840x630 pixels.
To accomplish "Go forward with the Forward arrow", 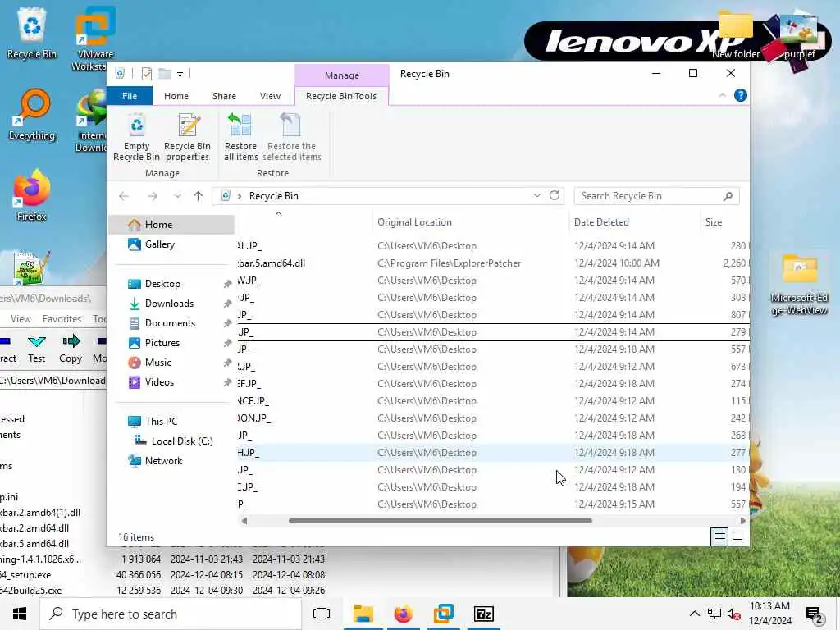I will (x=153, y=196).
